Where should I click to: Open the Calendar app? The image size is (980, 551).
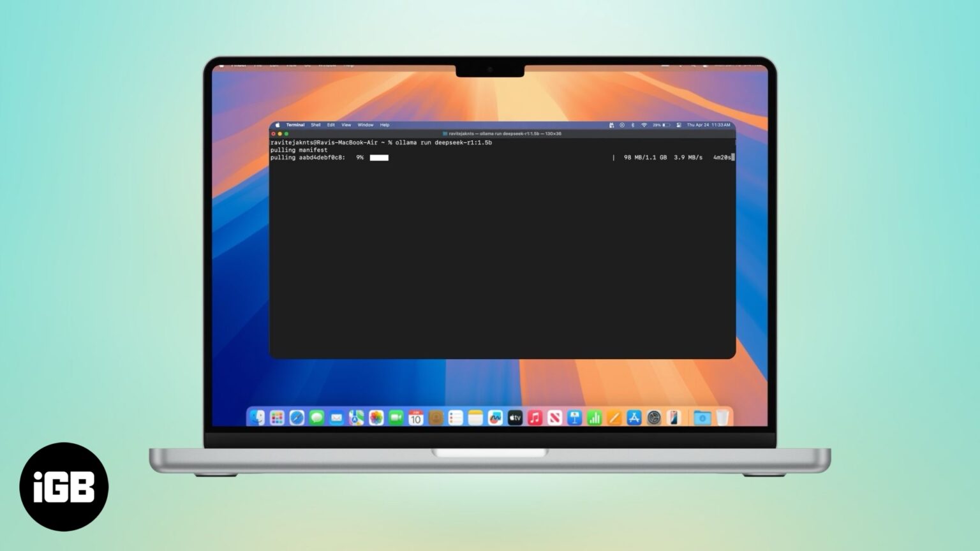(x=416, y=418)
